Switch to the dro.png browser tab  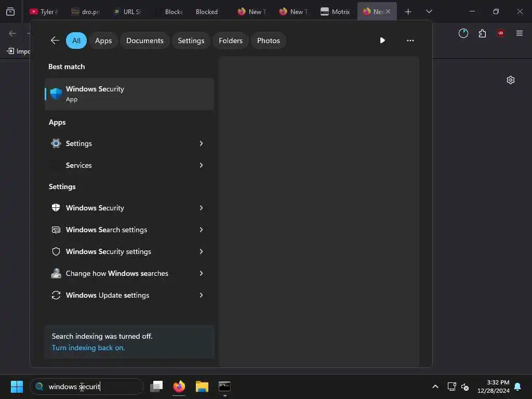[x=86, y=11]
